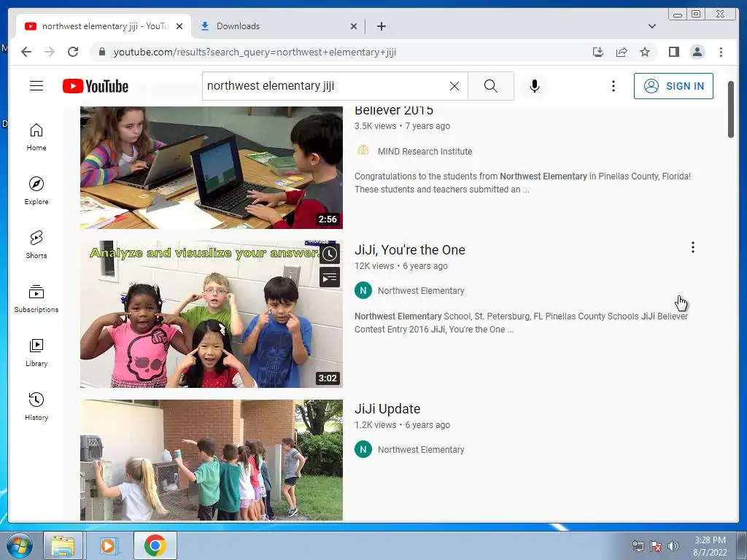Close the YouTube tab
This screenshot has width=747, height=560.
tap(179, 26)
